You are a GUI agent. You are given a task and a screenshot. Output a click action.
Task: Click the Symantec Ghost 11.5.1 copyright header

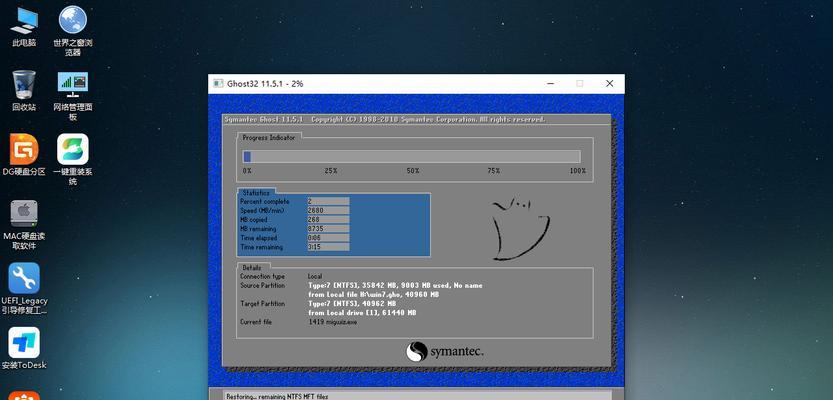tap(385, 120)
